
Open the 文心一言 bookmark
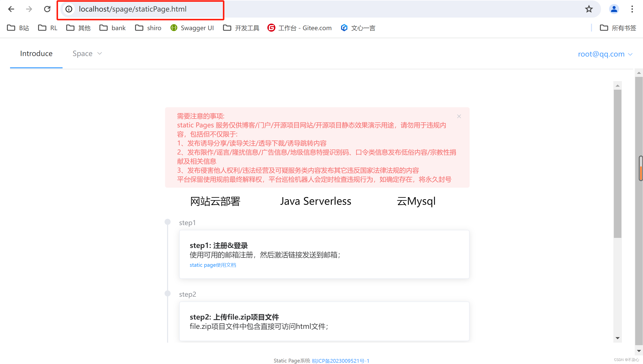pyautogui.click(x=358, y=28)
